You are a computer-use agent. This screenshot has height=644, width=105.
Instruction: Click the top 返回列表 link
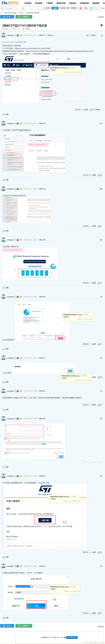click(x=101, y=17)
